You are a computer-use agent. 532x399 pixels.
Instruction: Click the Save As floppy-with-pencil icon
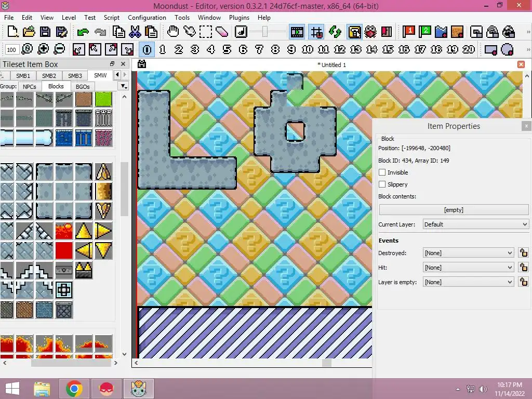(x=61, y=32)
